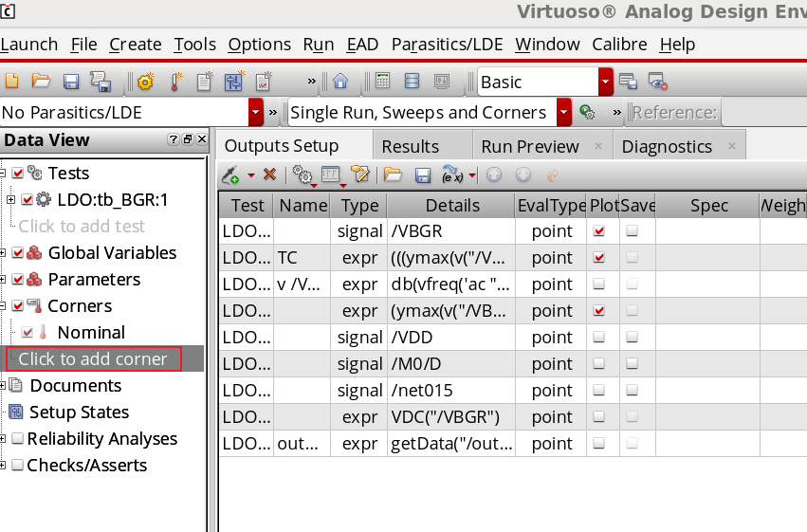
Task: Click the (e x) expression reload icon
Action: [452, 174]
